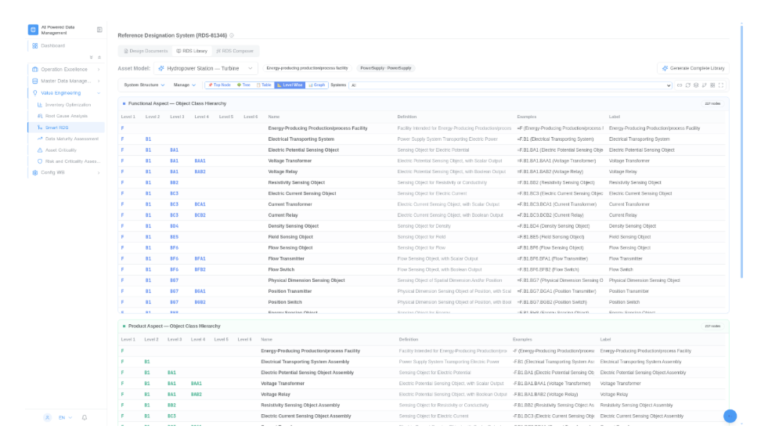Click the Data Maturity Assessment trend icon

(x=40, y=139)
